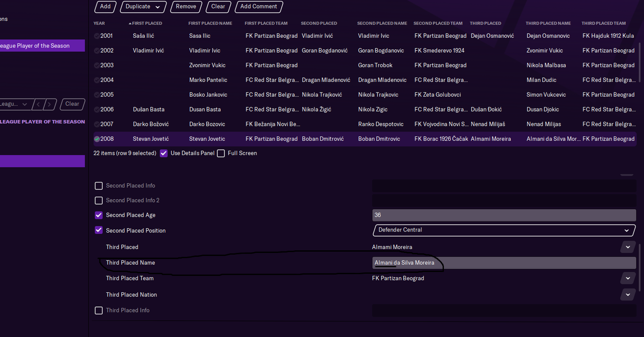The image size is (644, 337).
Task: Select the Bosko Jankovic cell
Action: tap(208, 95)
